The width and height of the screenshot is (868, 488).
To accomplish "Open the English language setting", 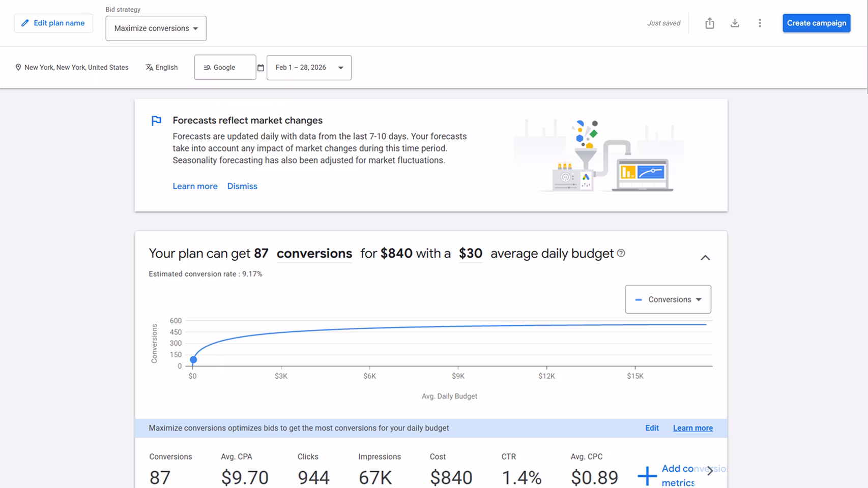I will tap(161, 67).
